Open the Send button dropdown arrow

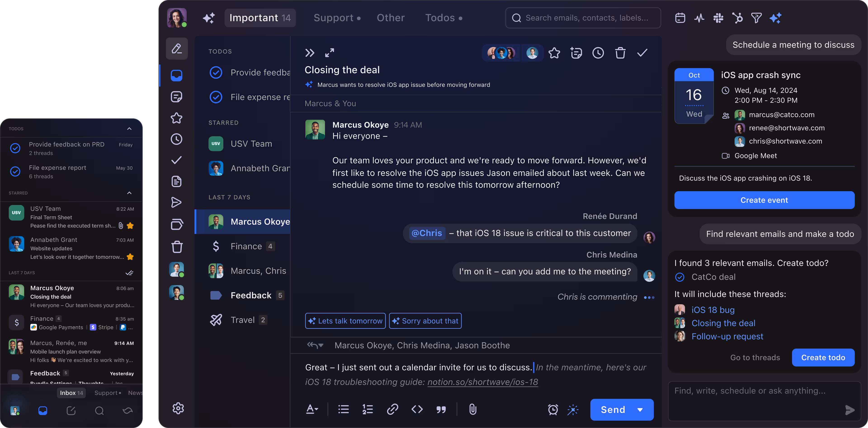(640, 409)
